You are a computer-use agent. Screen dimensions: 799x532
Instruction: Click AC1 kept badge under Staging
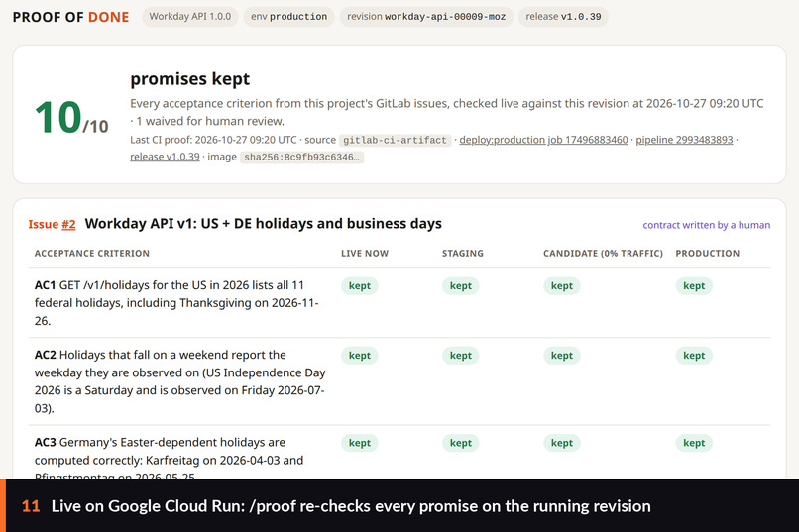tap(461, 286)
